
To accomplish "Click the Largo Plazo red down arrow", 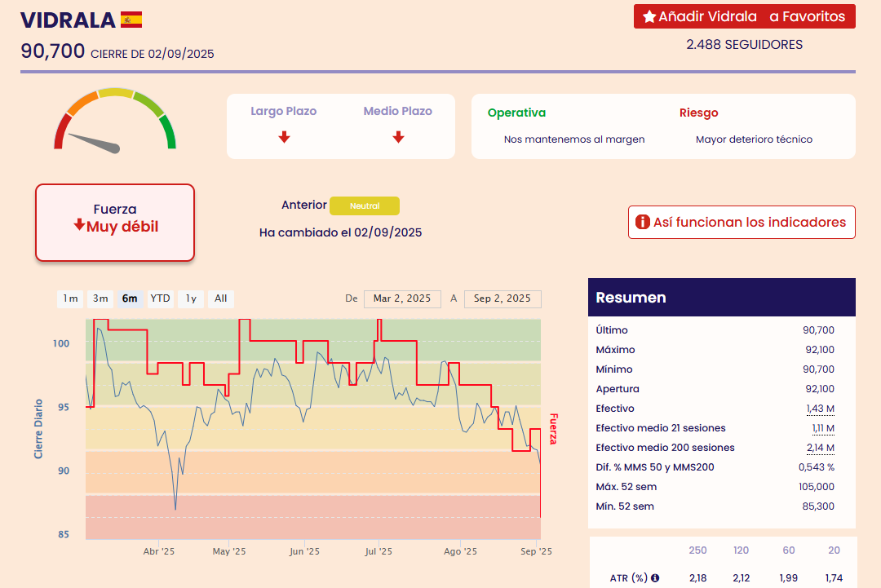I will [285, 137].
